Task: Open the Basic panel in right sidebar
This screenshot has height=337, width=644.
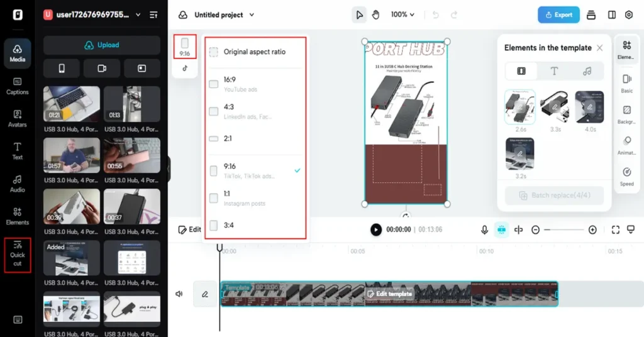Action: click(x=627, y=84)
